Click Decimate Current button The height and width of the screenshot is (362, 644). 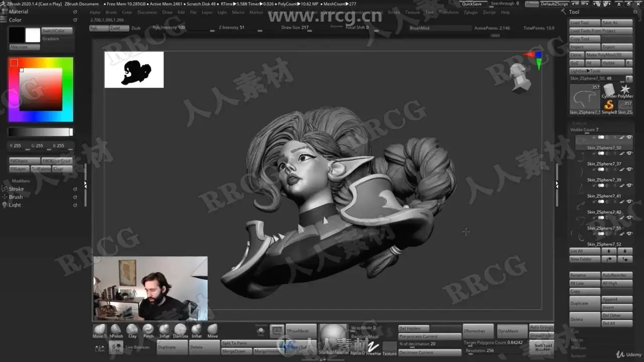430,352
